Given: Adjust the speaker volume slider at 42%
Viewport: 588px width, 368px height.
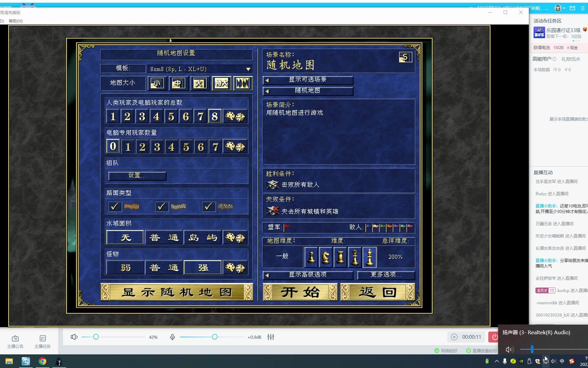Looking at the screenshot, I should 96,337.
